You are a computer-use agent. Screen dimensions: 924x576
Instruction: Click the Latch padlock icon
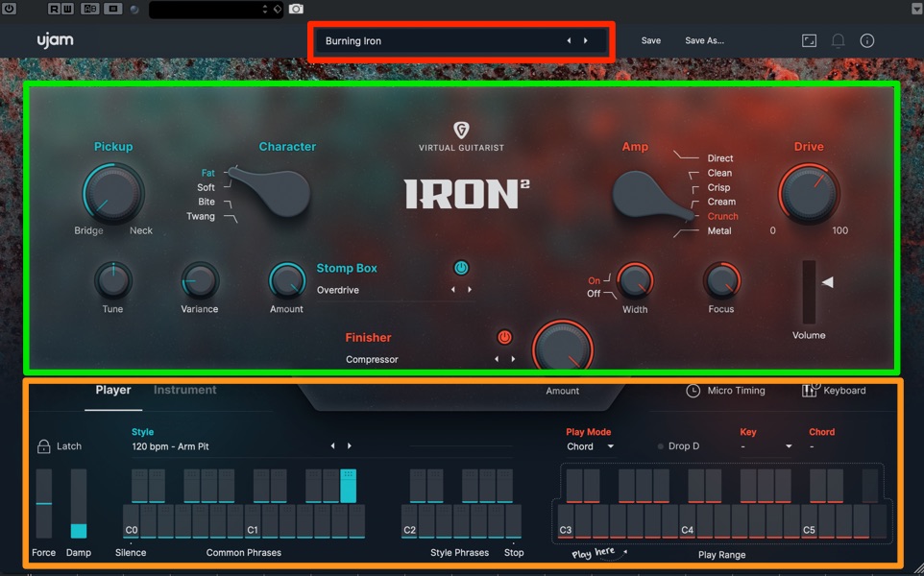tap(43, 446)
